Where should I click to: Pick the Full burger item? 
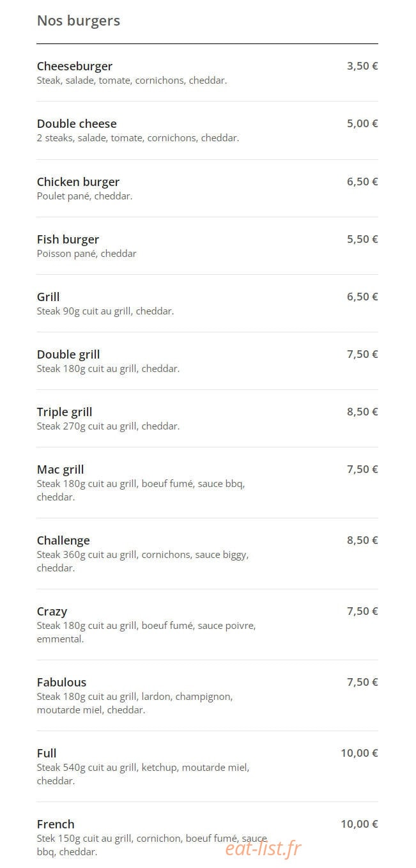tap(47, 753)
